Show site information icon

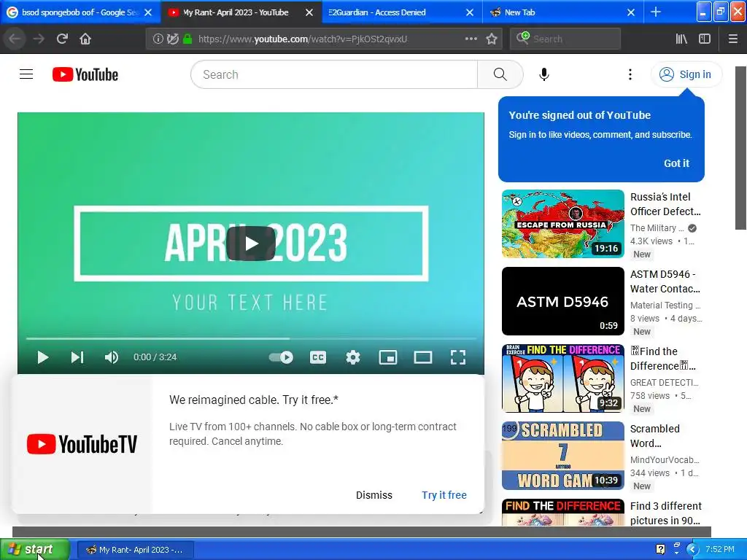[x=158, y=39]
